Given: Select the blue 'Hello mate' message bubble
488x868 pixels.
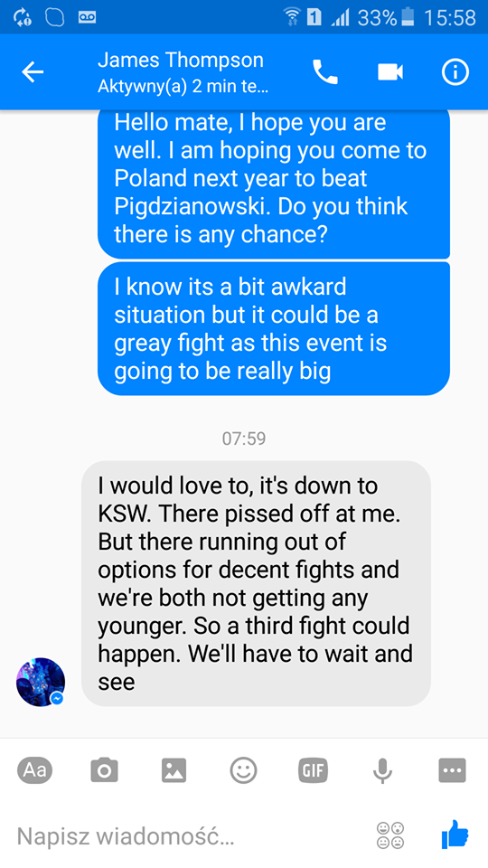Looking at the screenshot, I should tap(274, 184).
